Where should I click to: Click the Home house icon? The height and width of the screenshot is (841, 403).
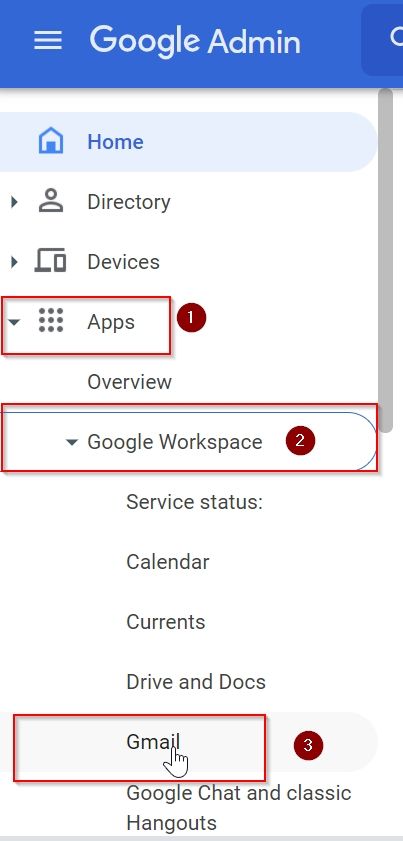click(x=50, y=142)
